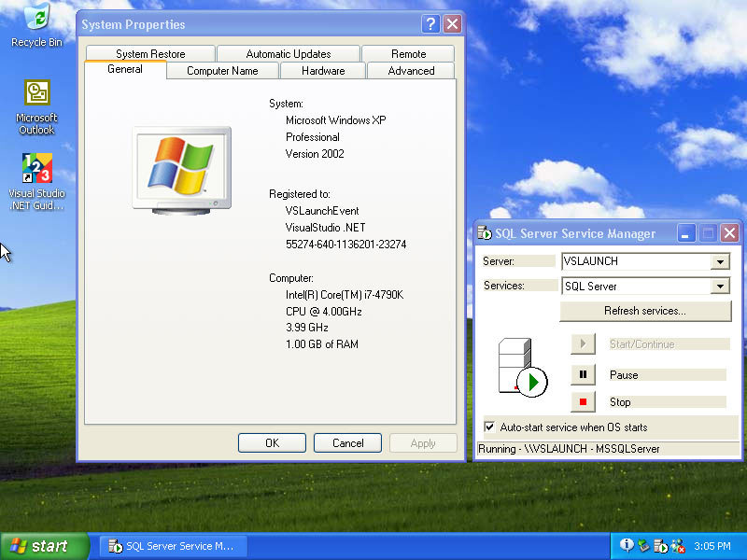Open the Recycle Bin desktop icon

(36, 24)
